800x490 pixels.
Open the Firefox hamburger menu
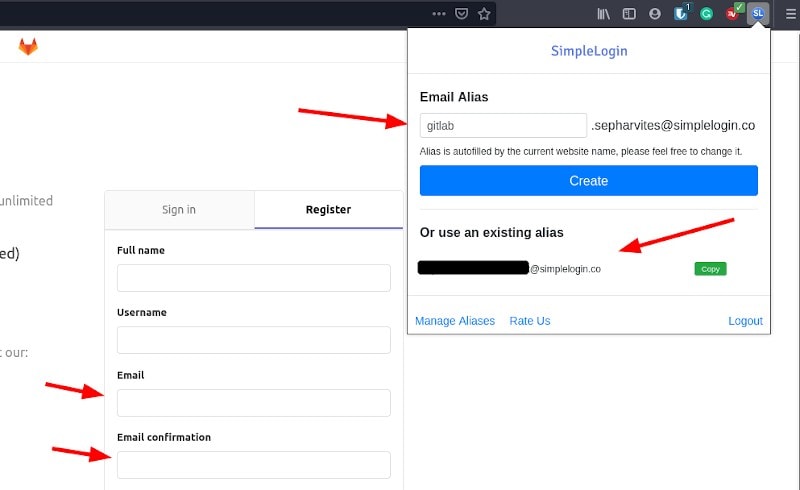pos(790,14)
